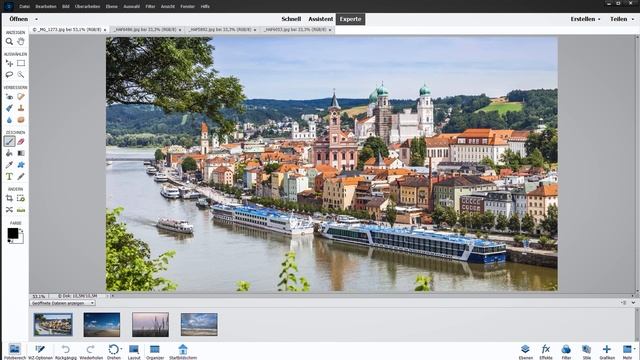Select the Quick Selection tool
The width and height of the screenshot is (640, 360).
(x=21, y=75)
